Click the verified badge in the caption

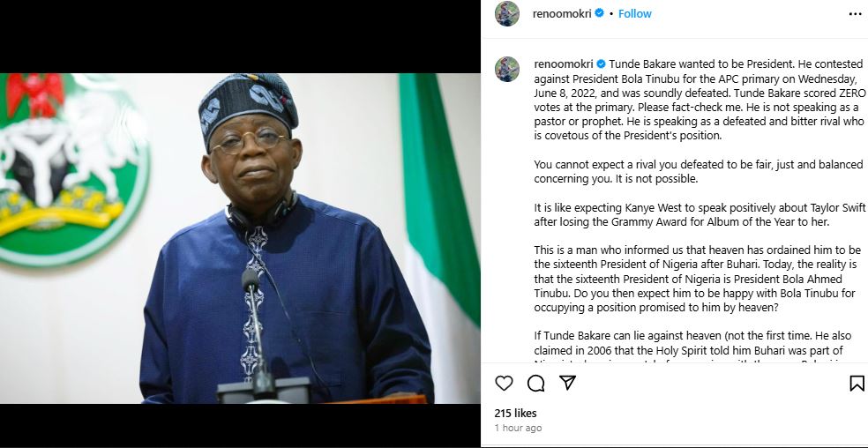tap(601, 64)
